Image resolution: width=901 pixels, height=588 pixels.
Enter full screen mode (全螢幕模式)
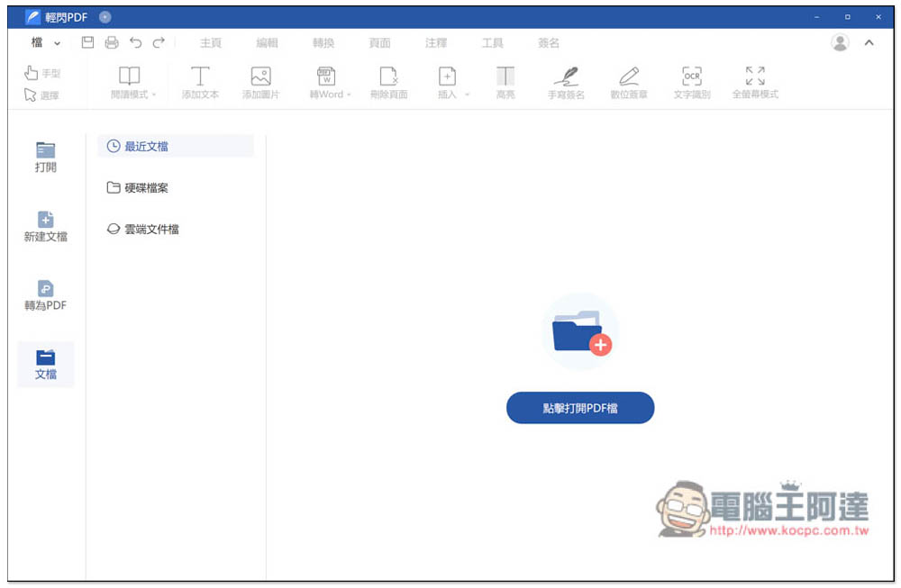[755, 83]
